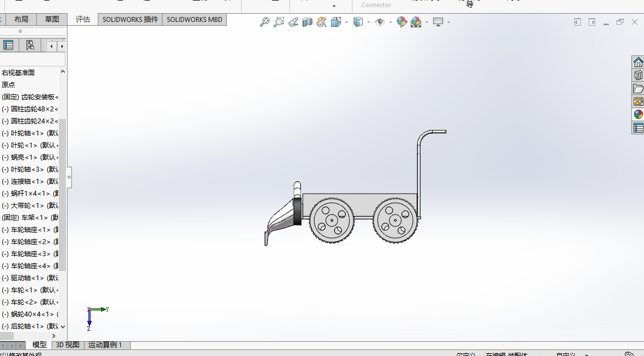Select 驱动轴<1> component
The image size is (644, 356).
tap(30, 278)
